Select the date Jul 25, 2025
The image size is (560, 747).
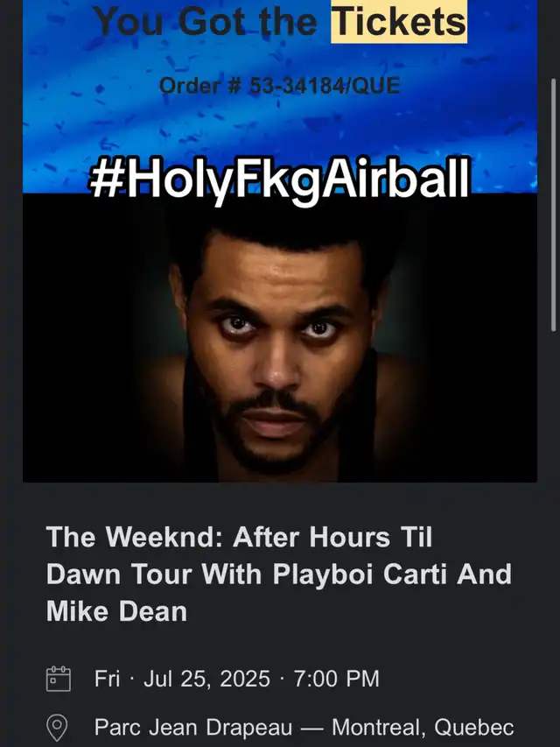pyautogui.click(x=206, y=679)
